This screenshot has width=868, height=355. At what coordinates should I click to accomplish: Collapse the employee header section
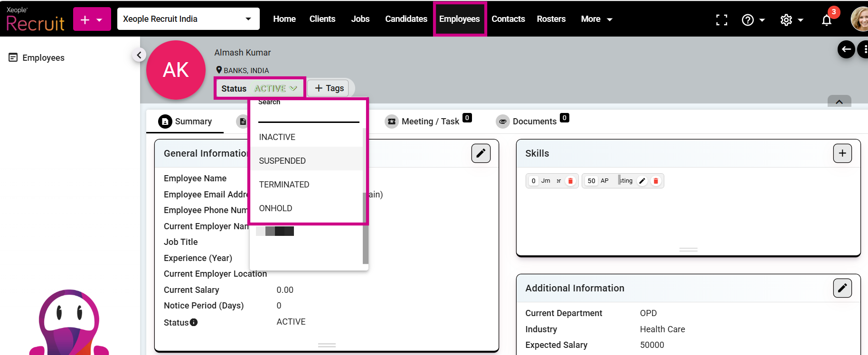point(839,102)
